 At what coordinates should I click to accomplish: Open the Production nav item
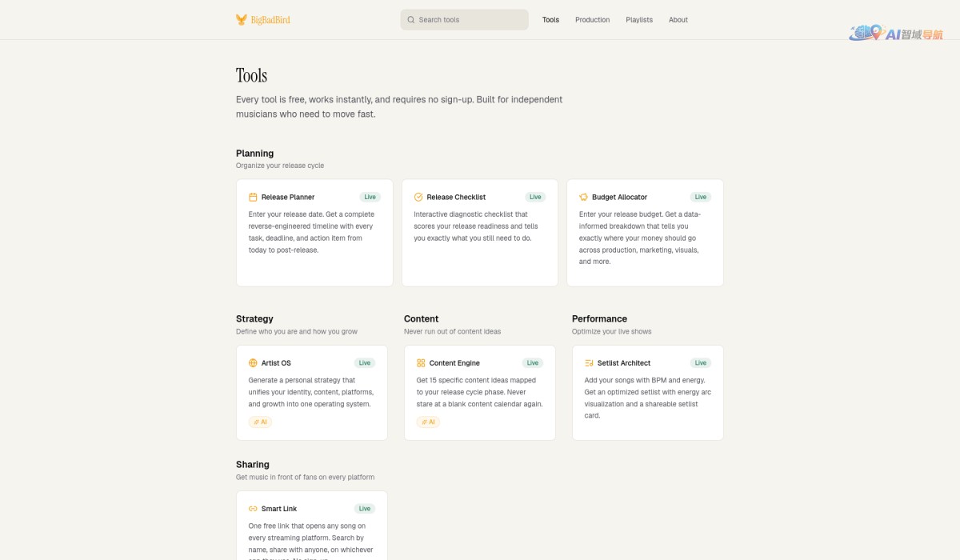(592, 20)
